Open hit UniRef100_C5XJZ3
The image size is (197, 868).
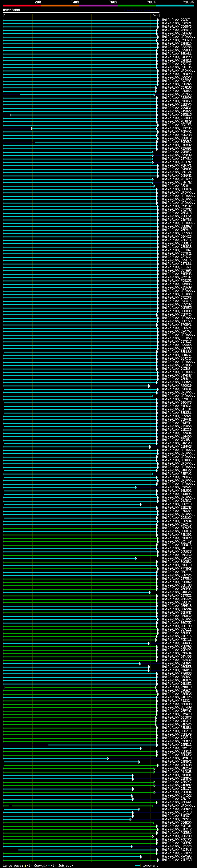click(176, 40)
